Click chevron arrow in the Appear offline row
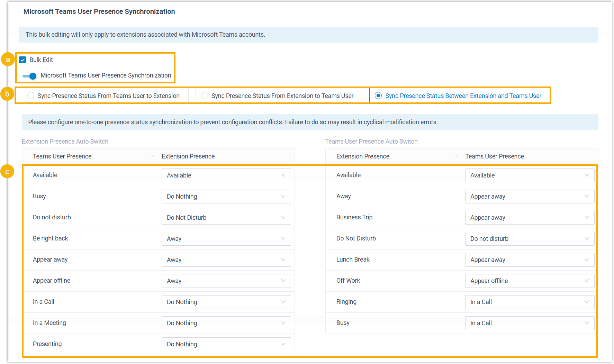The height and width of the screenshot is (364, 614). (x=283, y=281)
